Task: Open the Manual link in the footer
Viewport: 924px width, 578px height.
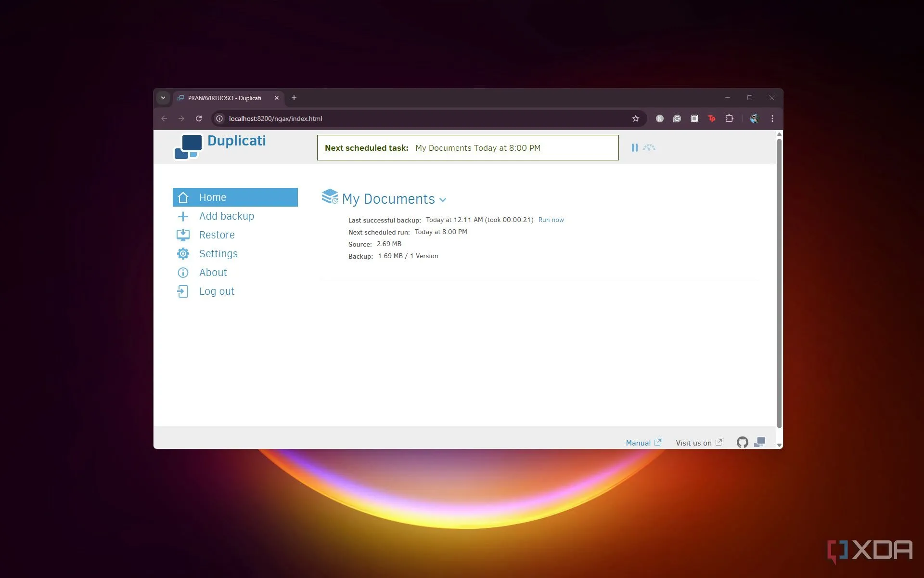Action: (638, 442)
